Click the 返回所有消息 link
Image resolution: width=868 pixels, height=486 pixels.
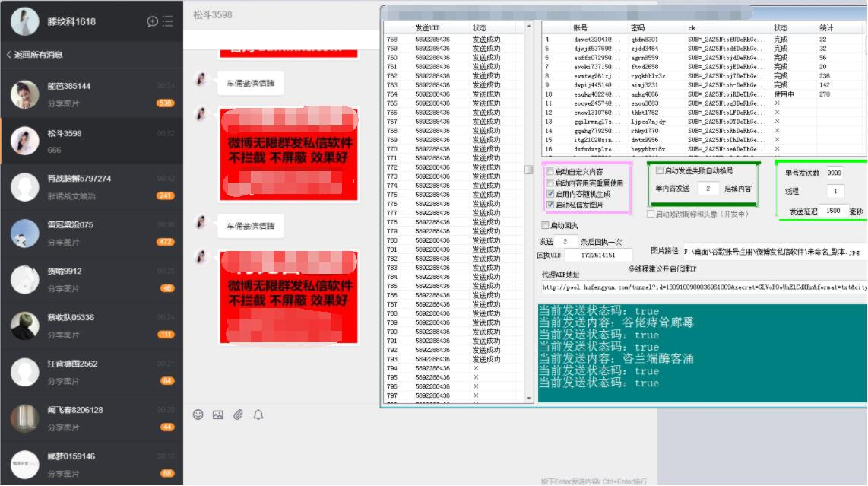pos(38,54)
